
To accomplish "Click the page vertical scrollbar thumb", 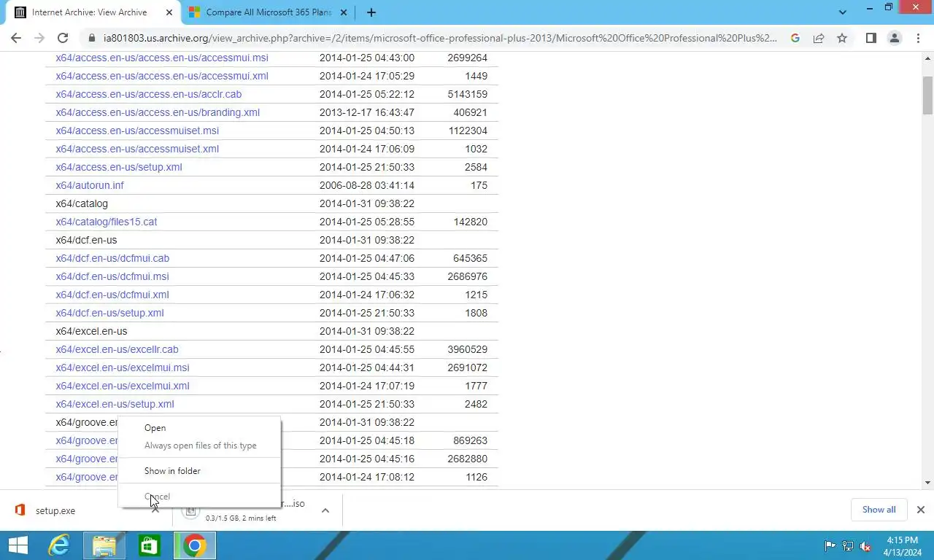I will [x=927, y=95].
